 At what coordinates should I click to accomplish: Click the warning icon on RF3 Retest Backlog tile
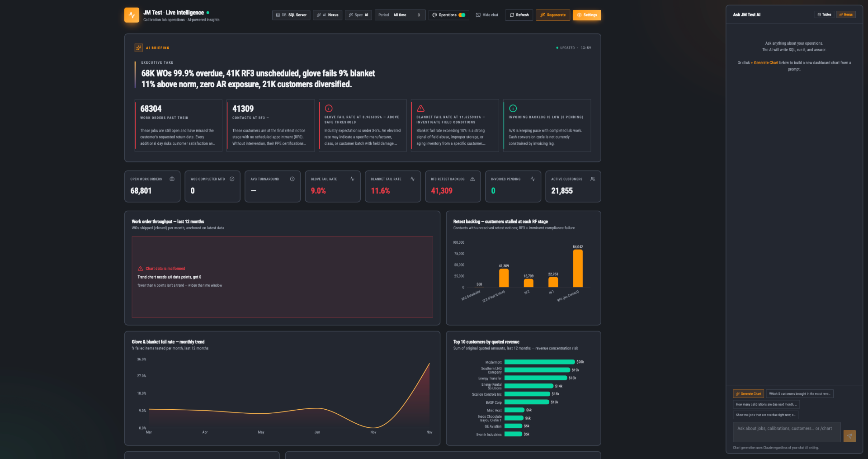(472, 179)
